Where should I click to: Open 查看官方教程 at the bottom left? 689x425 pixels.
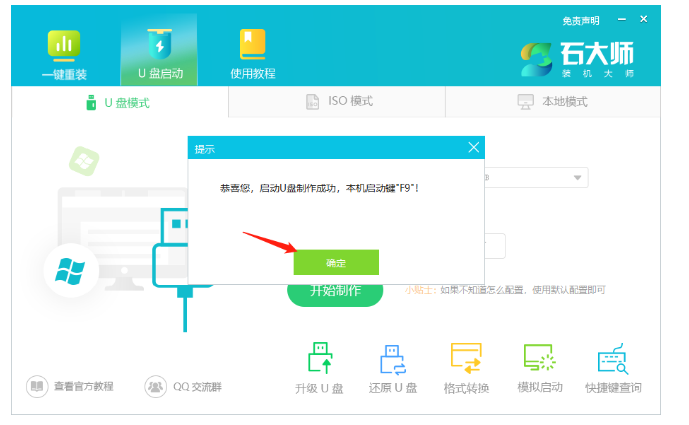(70, 386)
